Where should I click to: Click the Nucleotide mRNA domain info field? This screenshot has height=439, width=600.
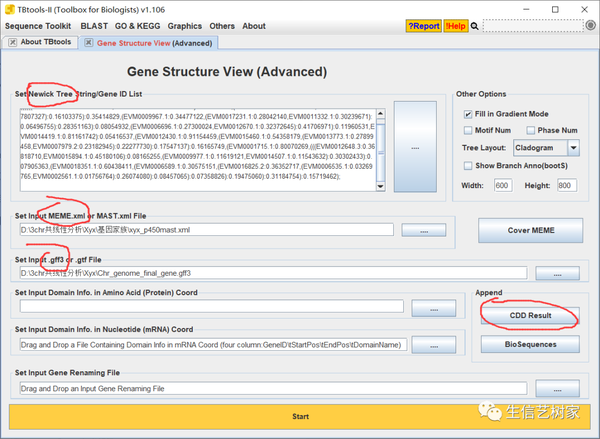click(214, 345)
